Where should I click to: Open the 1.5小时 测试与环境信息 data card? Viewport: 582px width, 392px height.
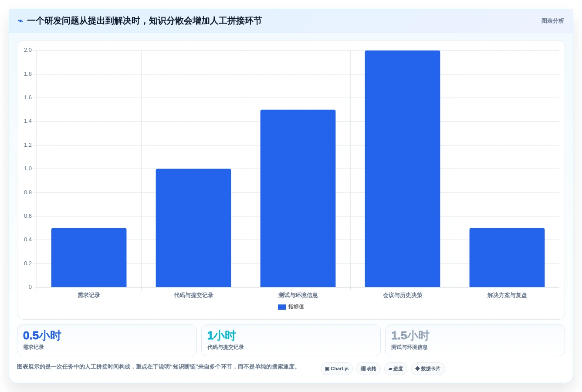475,340
